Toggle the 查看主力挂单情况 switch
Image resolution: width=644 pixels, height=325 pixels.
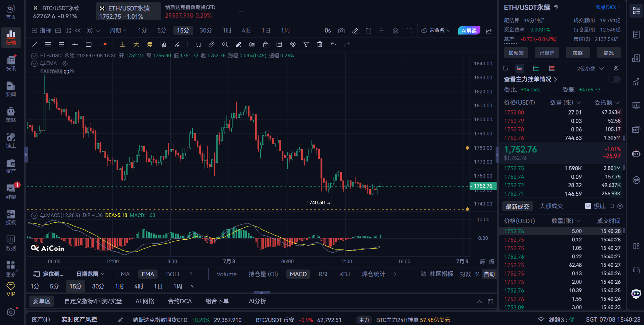[x=614, y=79]
